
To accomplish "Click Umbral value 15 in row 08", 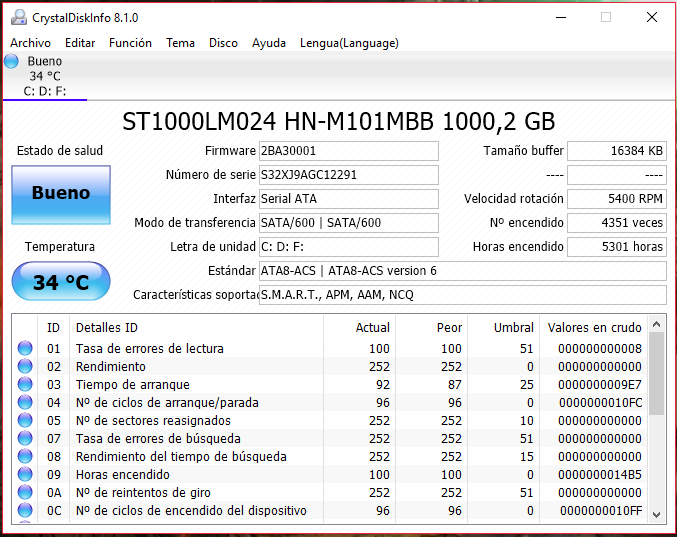I will point(527,456).
